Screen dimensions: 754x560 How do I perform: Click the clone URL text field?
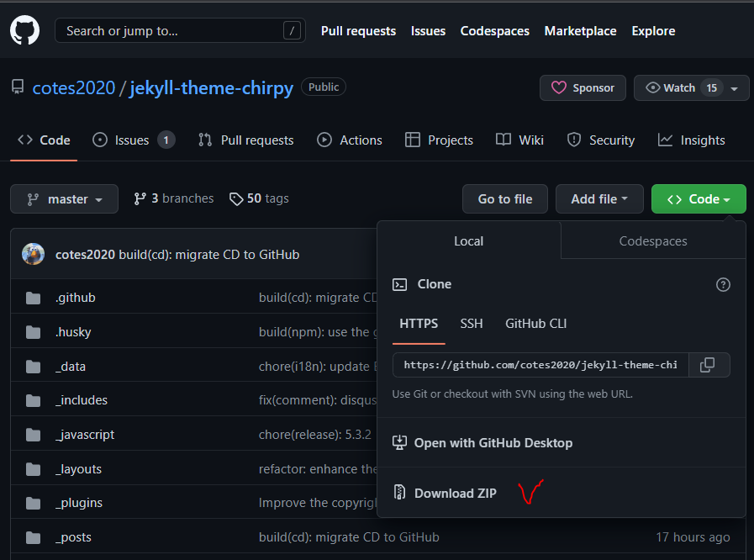(x=540, y=365)
